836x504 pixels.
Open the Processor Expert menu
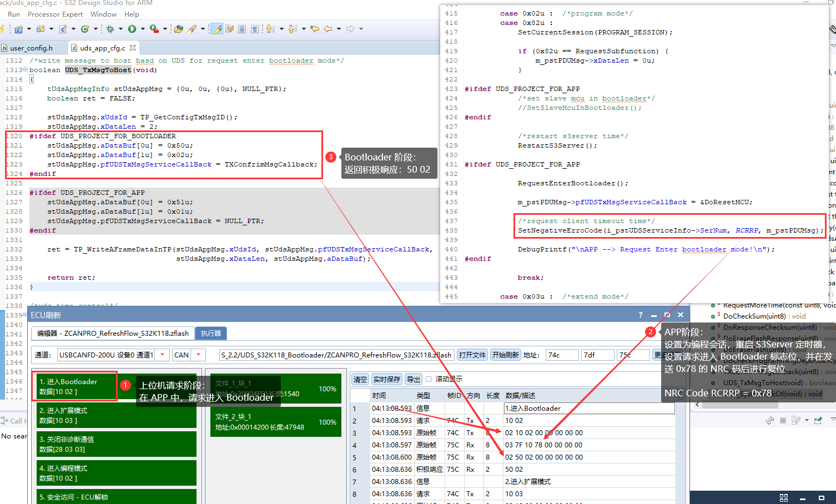[x=55, y=14]
